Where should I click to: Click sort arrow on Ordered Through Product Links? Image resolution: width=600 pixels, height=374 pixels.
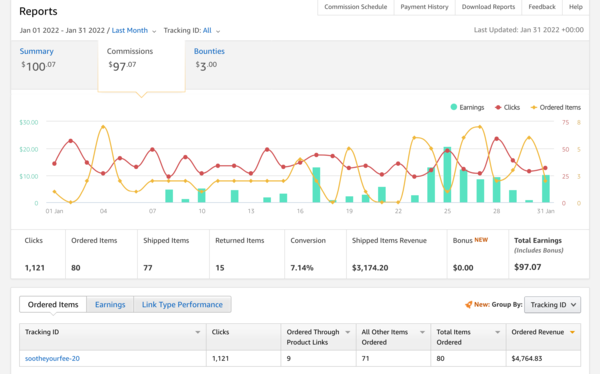click(348, 332)
